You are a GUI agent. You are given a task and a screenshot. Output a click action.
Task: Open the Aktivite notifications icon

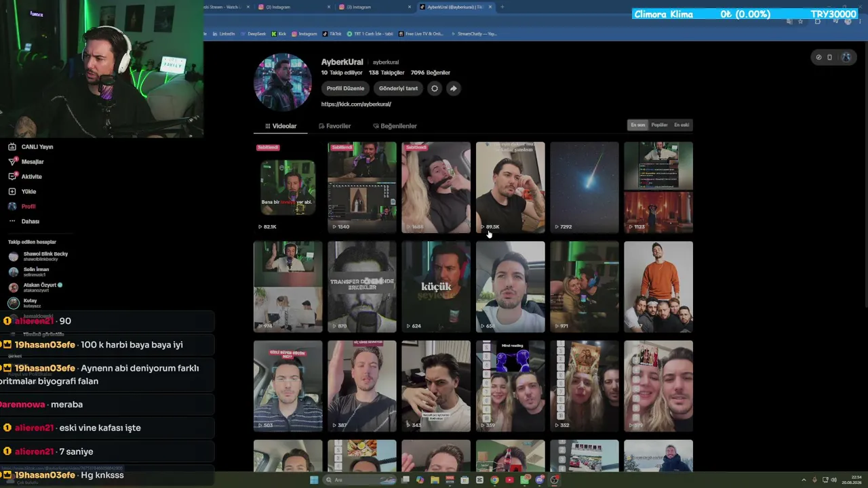[x=12, y=176]
